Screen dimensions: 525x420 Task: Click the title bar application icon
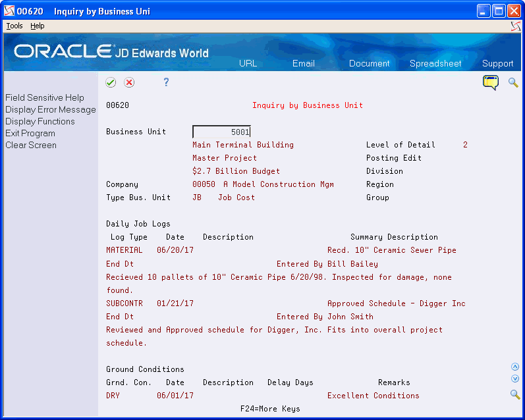tap(9, 11)
